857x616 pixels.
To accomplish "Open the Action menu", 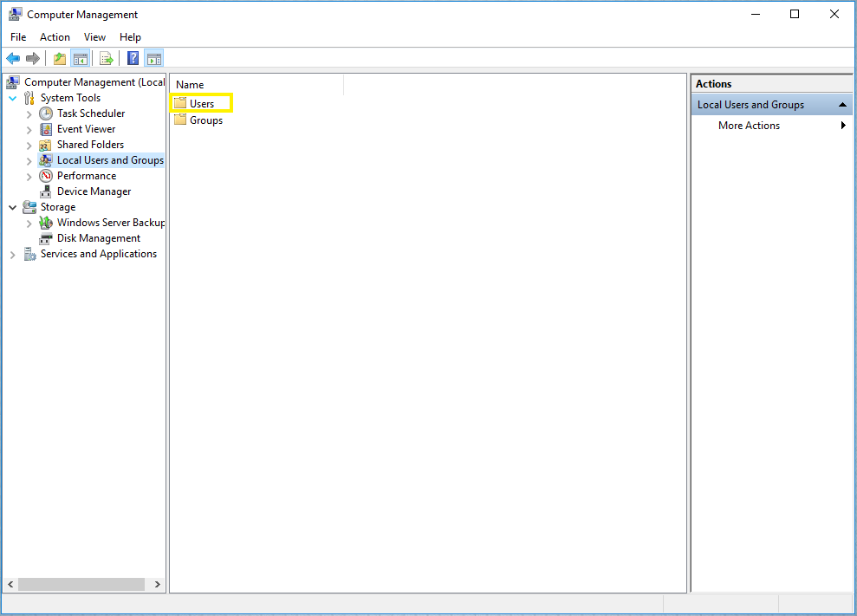I will 55,37.
